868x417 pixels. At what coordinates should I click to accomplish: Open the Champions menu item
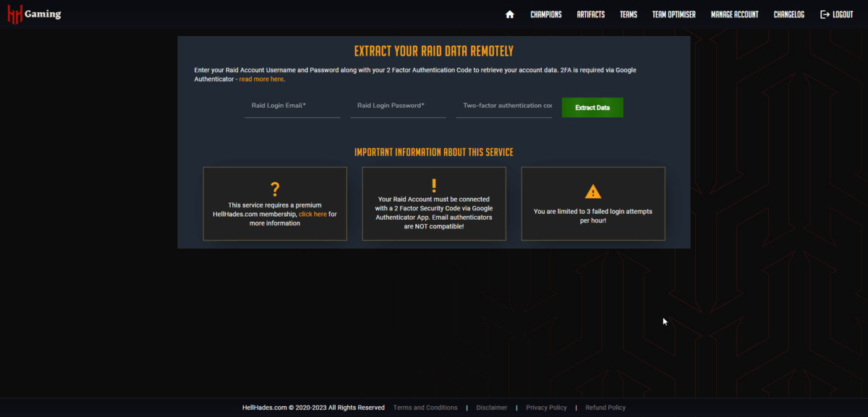point(545,14)
